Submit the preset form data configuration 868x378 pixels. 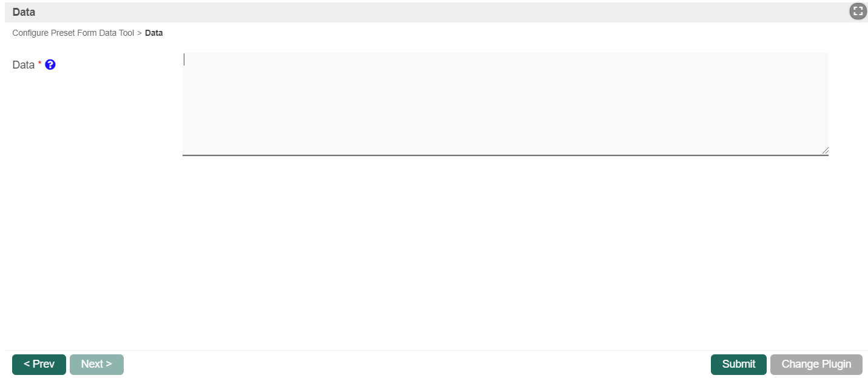(738, 364)
